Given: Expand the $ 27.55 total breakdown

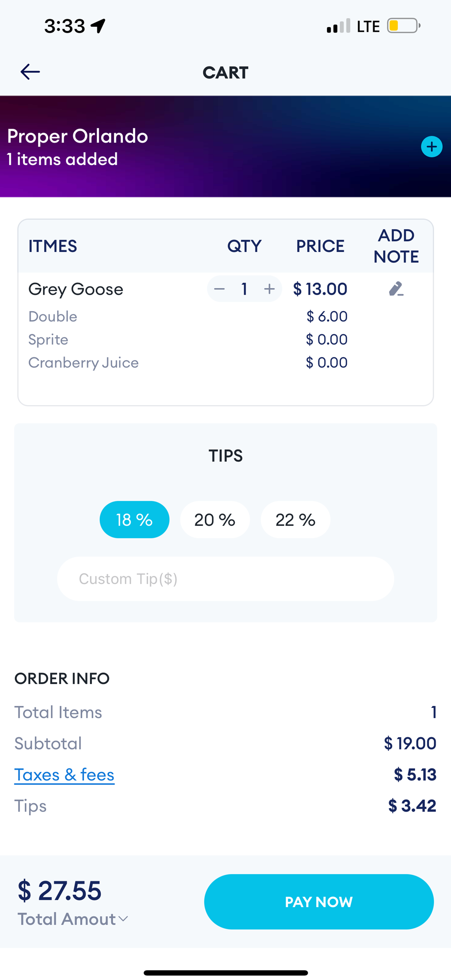Looking at the screenshot, I should click(x=59, y=890).
